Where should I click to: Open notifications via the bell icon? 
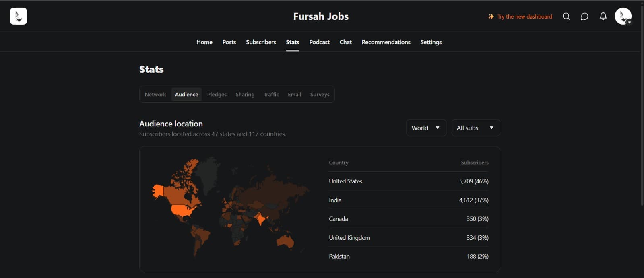603,16
